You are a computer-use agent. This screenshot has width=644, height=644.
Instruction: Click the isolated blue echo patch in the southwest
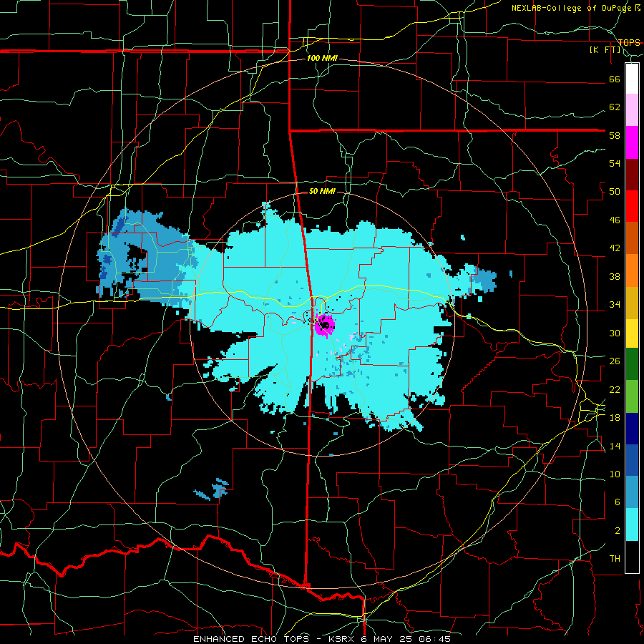212,489
